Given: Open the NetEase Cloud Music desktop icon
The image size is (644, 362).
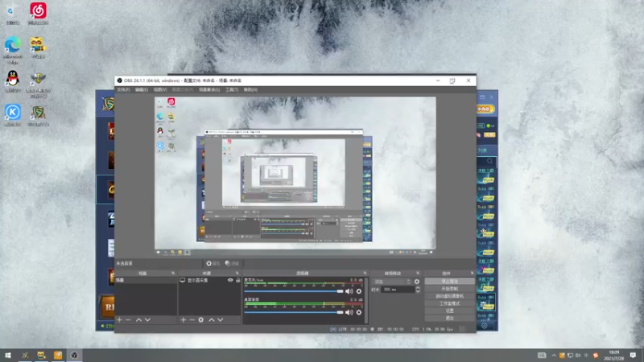Looking at the screenshot, I should [38, 13].
